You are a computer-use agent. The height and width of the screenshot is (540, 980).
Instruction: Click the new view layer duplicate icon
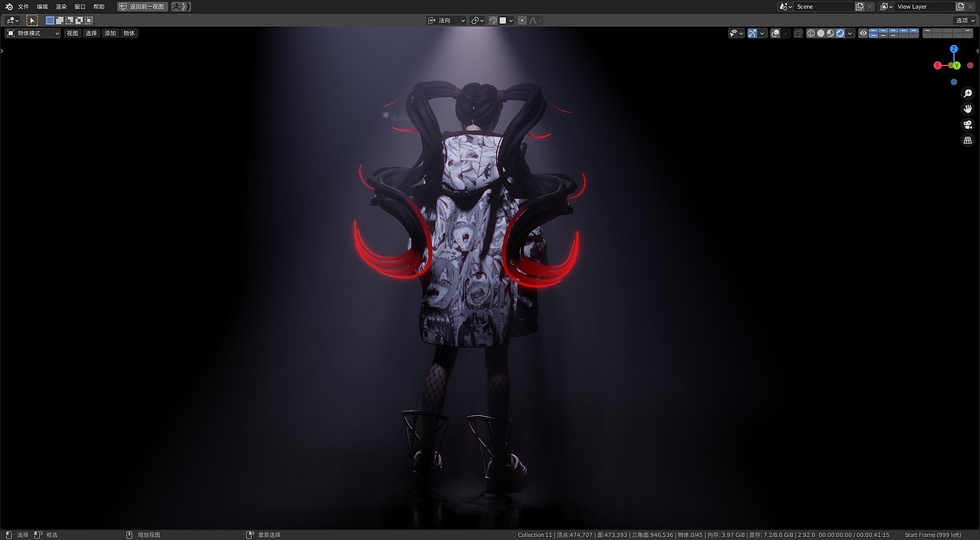[x=960, y=6]
